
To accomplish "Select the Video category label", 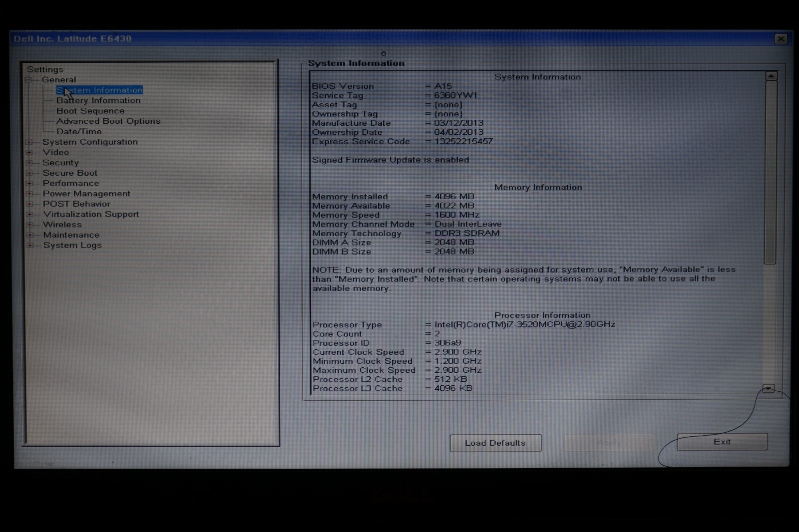I will tap(55, 152).
